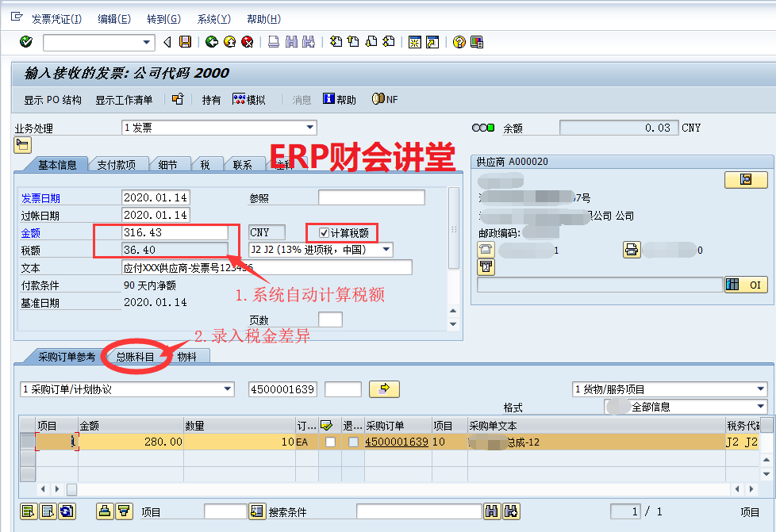776x532 pixels.
Task: Click the vendor telephone icon
Action: click(x=485, y=249)
